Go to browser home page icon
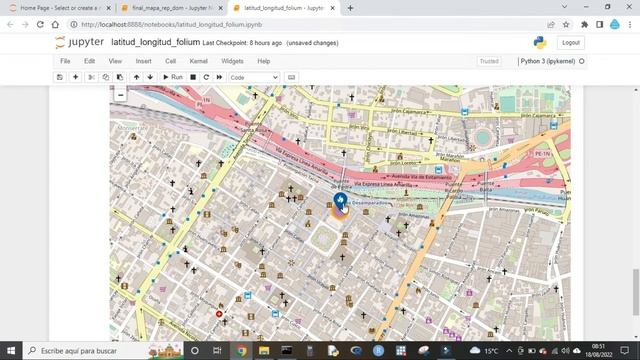 tap(55, 24)
